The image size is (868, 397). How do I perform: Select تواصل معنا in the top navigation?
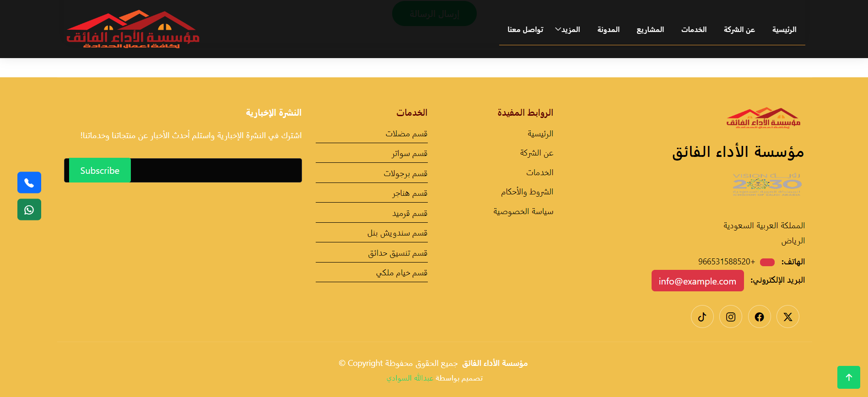point(525,30)
